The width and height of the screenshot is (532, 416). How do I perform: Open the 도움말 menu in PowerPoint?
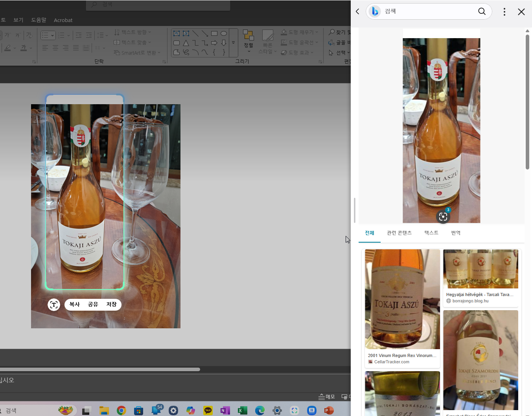[39, 20]
